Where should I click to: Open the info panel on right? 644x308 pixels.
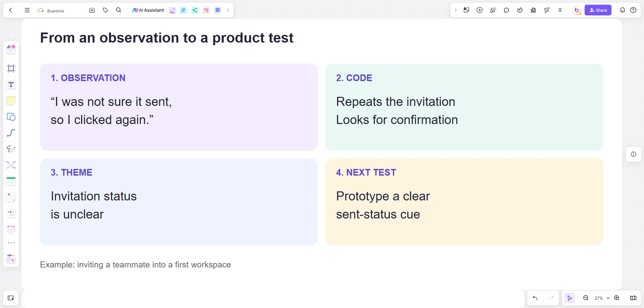click(634, 154)
